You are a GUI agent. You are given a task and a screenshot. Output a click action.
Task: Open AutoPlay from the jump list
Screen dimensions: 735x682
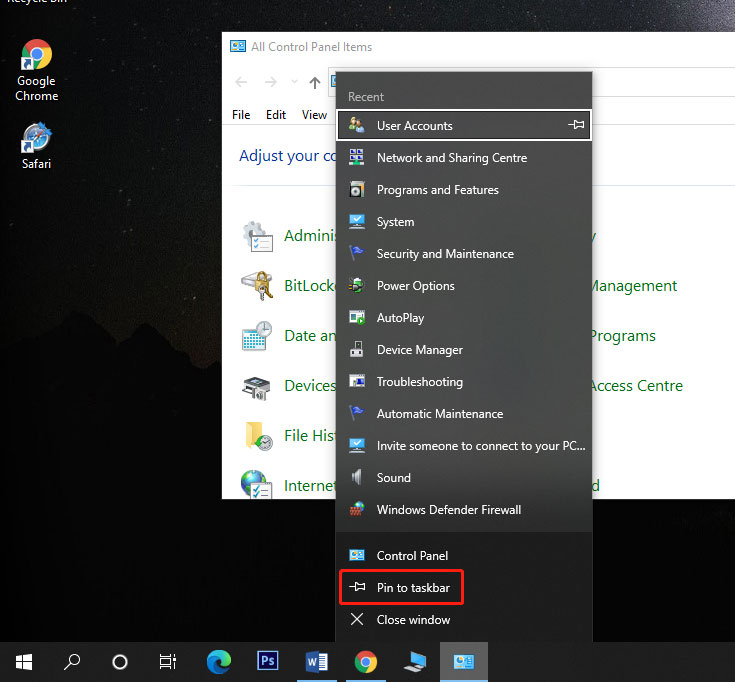click(464, 318)
